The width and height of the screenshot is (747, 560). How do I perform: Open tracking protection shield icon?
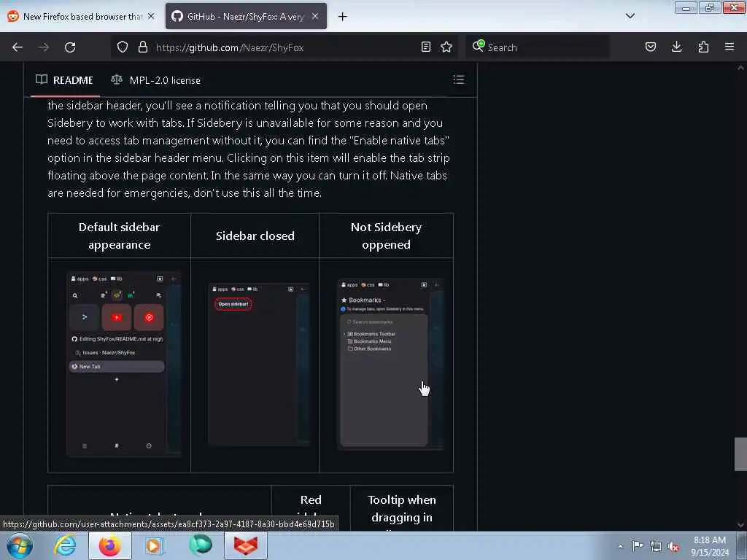tap(123, 47)
